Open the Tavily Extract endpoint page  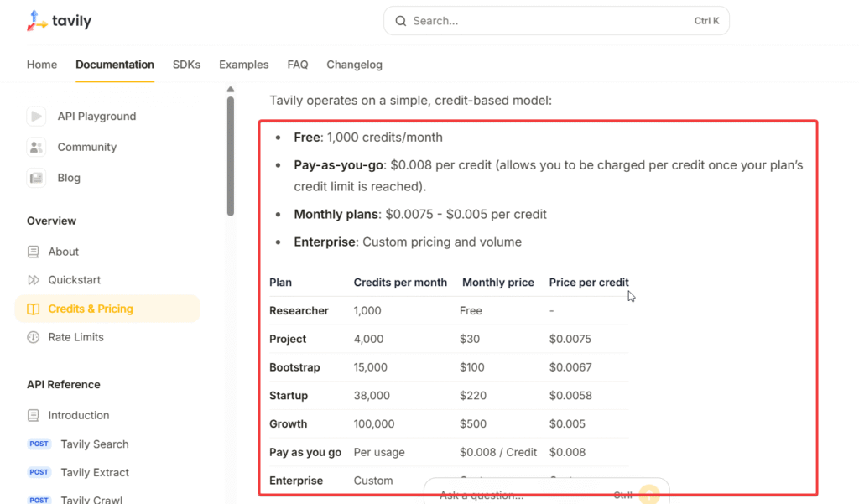pos(94,472)
